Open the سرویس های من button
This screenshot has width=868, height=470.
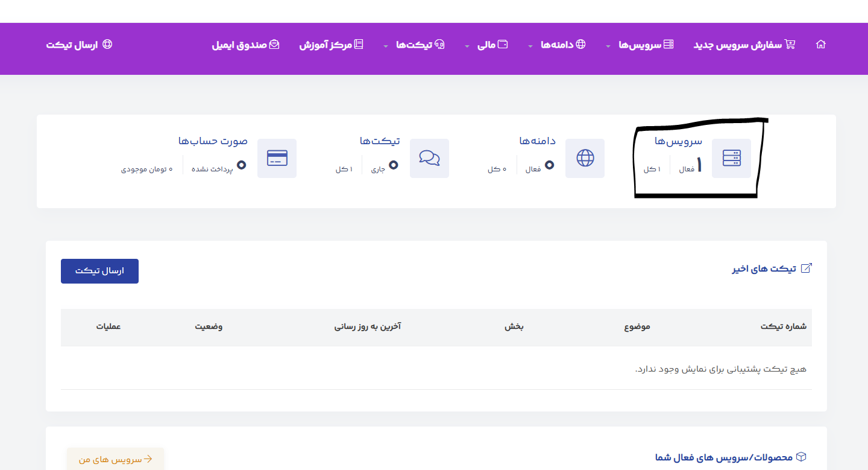[x=115, y=459]
